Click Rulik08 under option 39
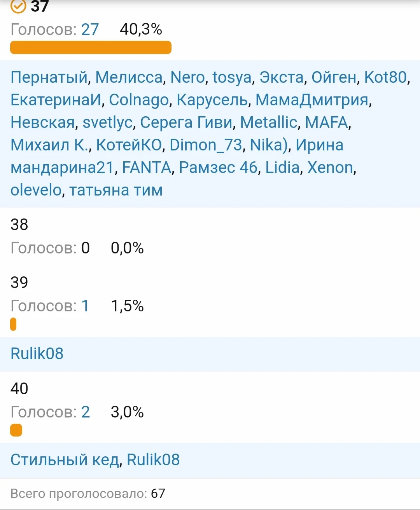 pyautogui.click(x=36, y=353)
